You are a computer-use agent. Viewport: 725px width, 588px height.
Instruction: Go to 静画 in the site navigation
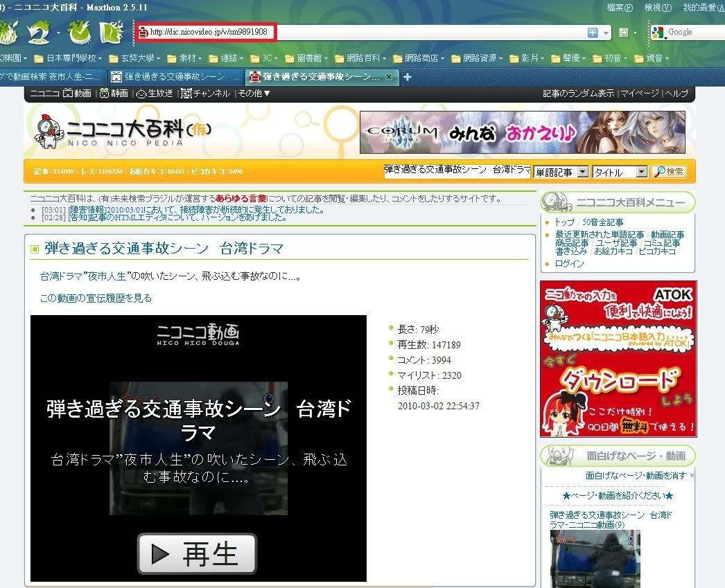(x=114, y=93)
